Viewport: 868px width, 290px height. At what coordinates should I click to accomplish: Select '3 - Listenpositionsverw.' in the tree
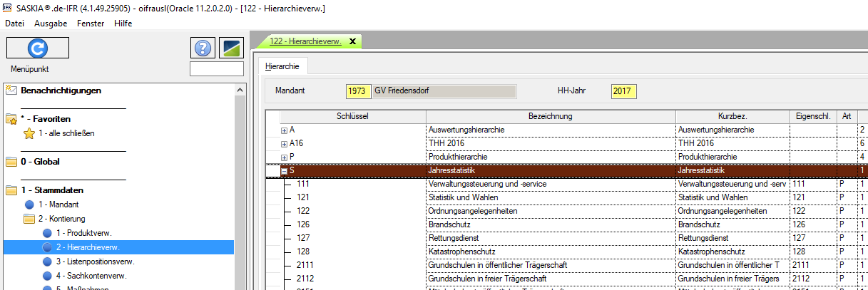tap(95, 261)
